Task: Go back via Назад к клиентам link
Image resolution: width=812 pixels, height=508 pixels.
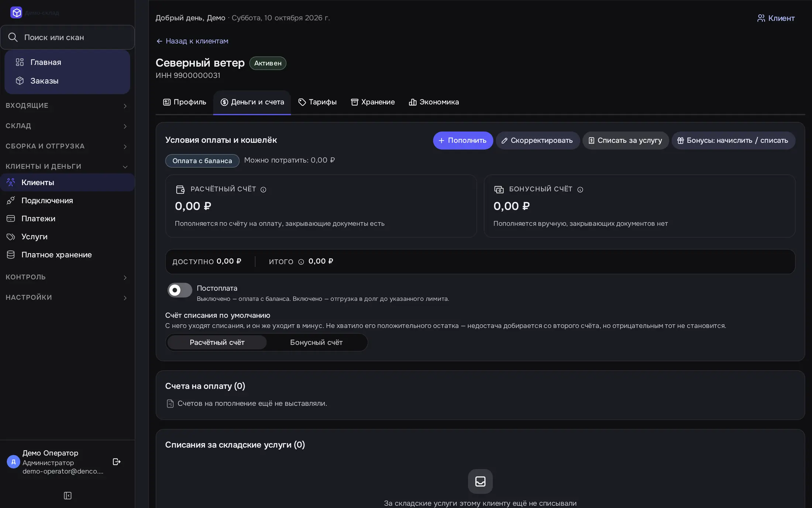Action: click(192, 41)
